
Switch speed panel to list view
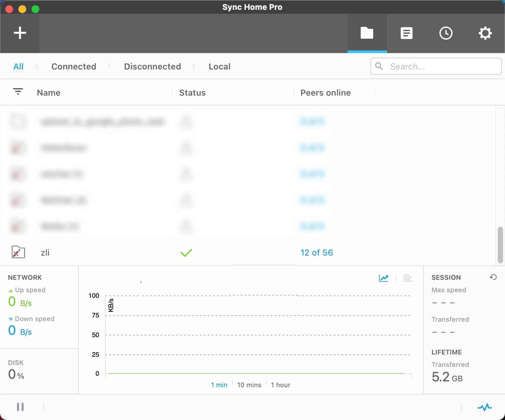[408, 278]
